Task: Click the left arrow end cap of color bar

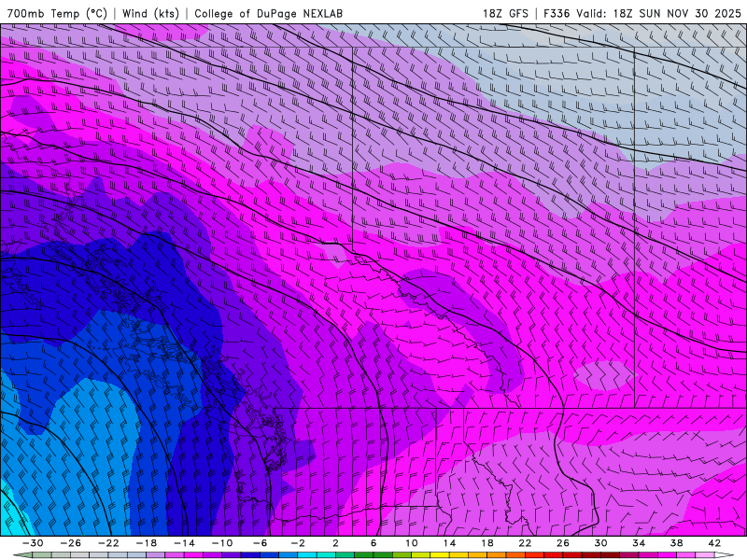Action: pyautogui.click(x=22, y=555)
